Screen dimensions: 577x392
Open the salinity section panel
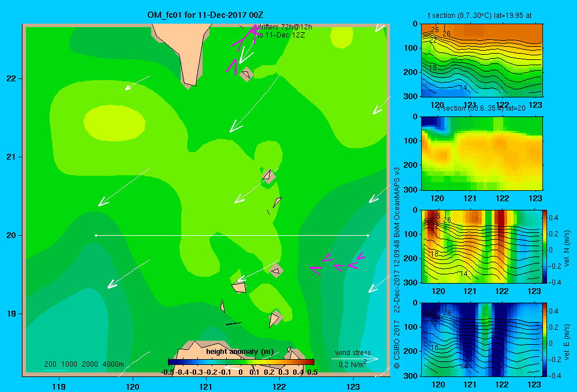pyautogui.click(x=482, y=153)
